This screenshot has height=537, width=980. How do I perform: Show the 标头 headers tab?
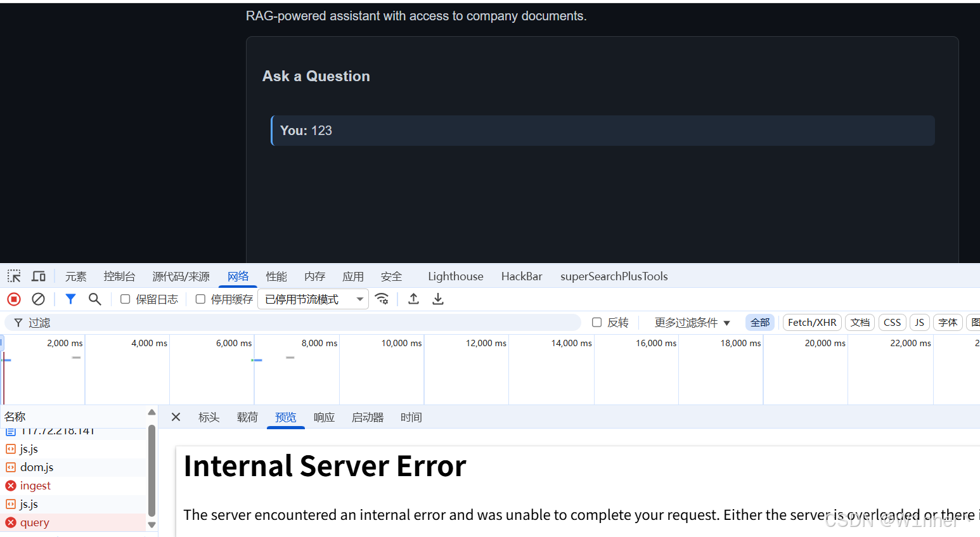coord(209,417)
